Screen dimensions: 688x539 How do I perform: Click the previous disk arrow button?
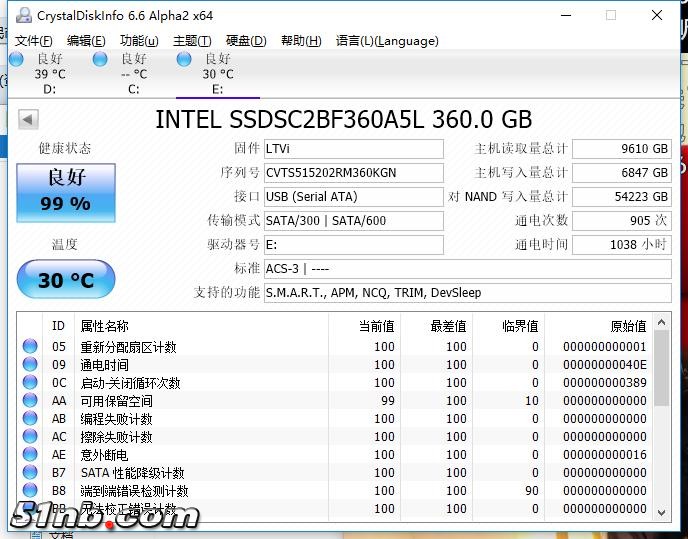click(29, 120)
